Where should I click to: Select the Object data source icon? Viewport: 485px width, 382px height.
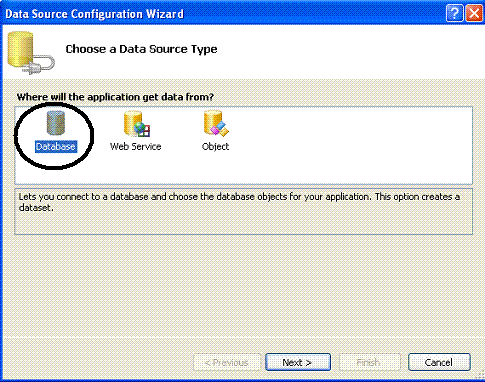click(216, 123)
